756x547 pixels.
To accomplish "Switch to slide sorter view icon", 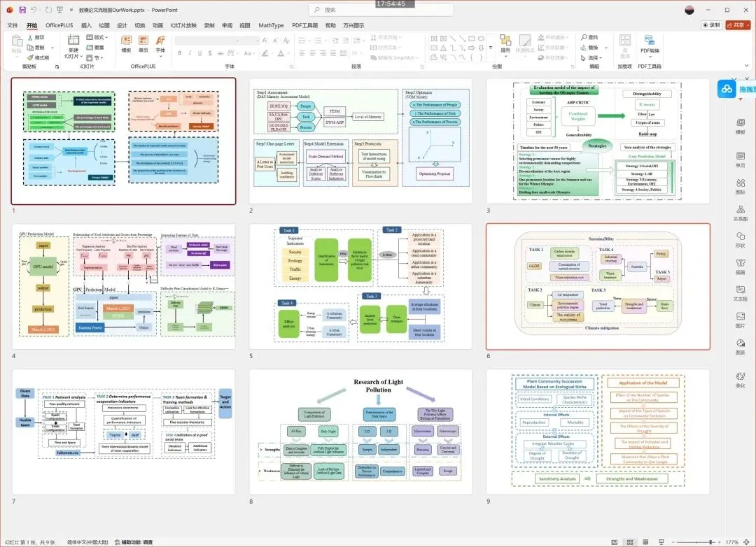I will (x=630, y=541).
